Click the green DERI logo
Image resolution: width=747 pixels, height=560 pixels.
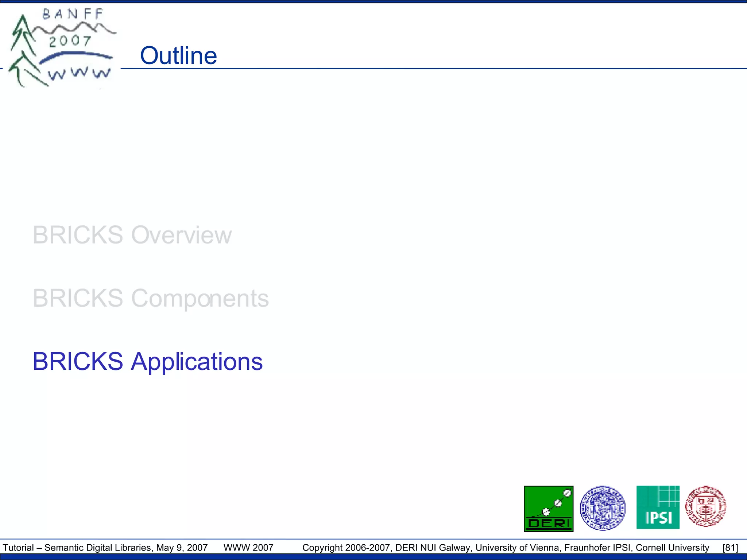pyautogui.click(x=549, y=509)
